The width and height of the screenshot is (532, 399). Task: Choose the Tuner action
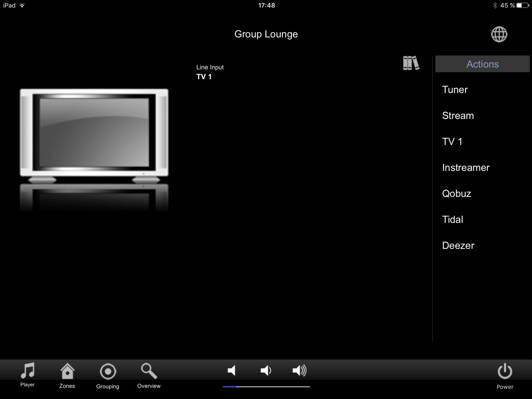click(x=455, y=90)
